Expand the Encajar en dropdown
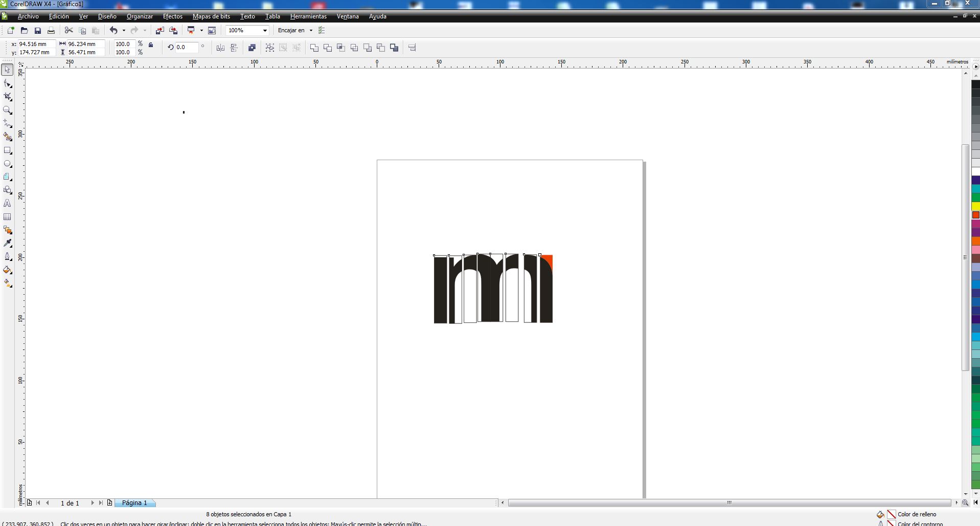This screenshot has width=980, height=526. pos(310,31)
